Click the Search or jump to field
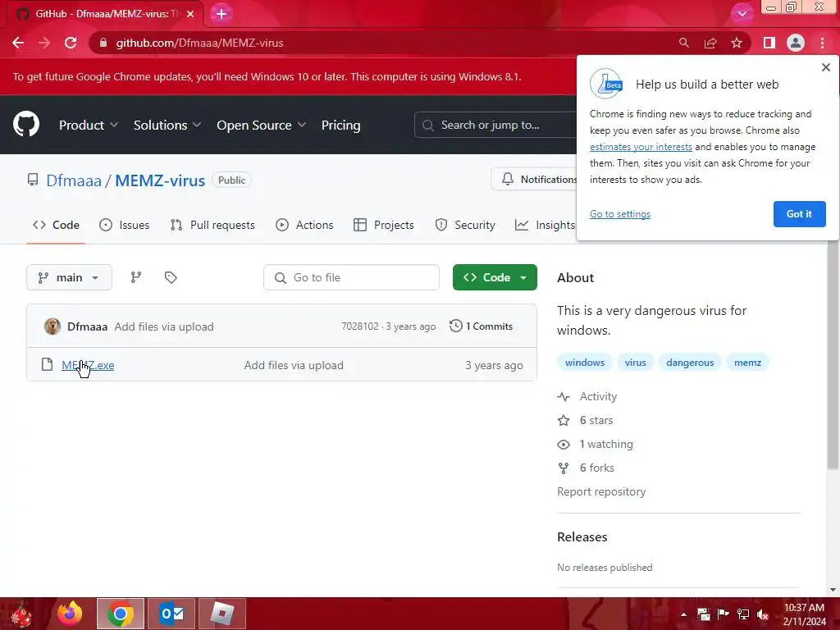The height and width of the screenshot is (630, 840). pos(495,125)
